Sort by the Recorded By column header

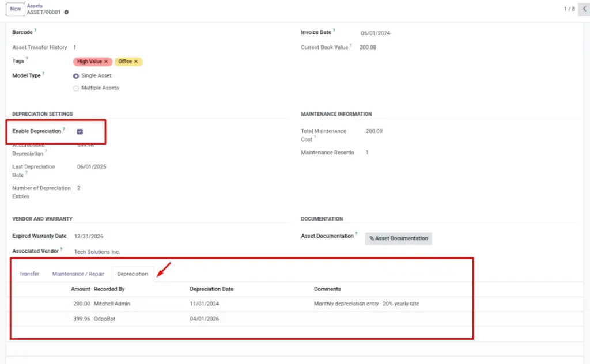click(109, 289)
